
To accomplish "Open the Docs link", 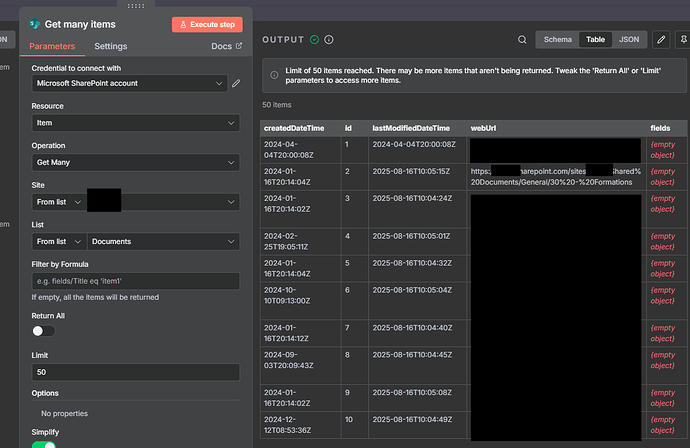I will coord(226,46).
